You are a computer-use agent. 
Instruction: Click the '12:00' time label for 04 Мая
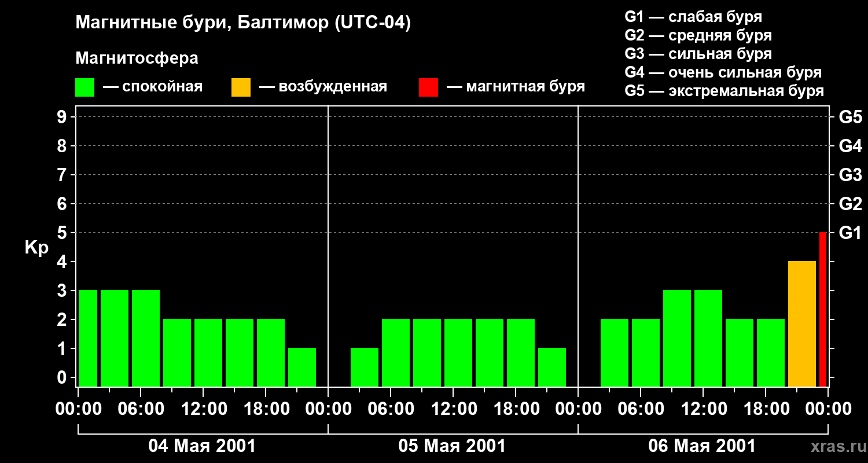coord(203,409)
